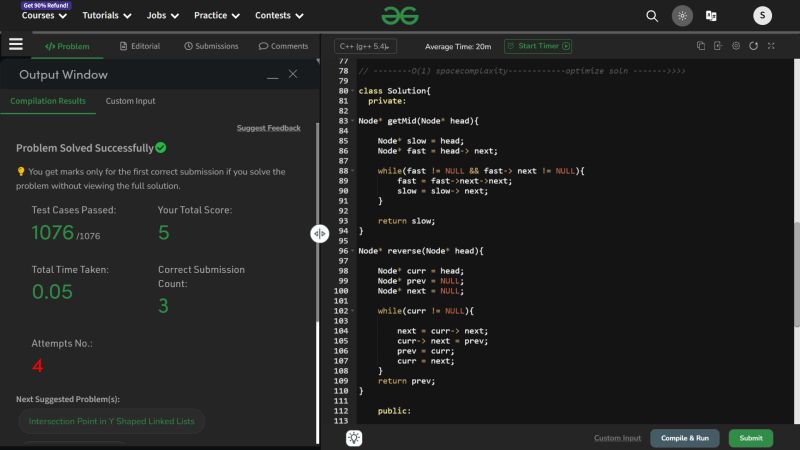Click Problem Solved Successfully heading
The width and height of the screenshot is (800, 450).
[x=85, y=148]
